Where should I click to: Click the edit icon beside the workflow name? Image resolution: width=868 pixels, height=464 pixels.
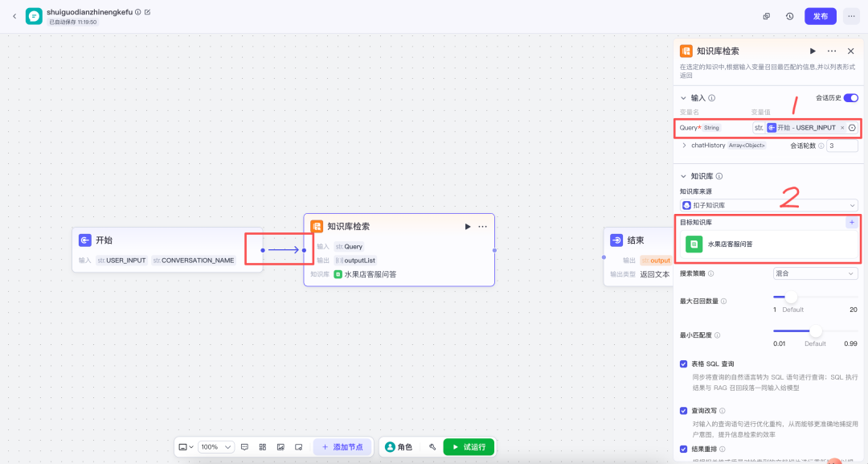point(147,12)
